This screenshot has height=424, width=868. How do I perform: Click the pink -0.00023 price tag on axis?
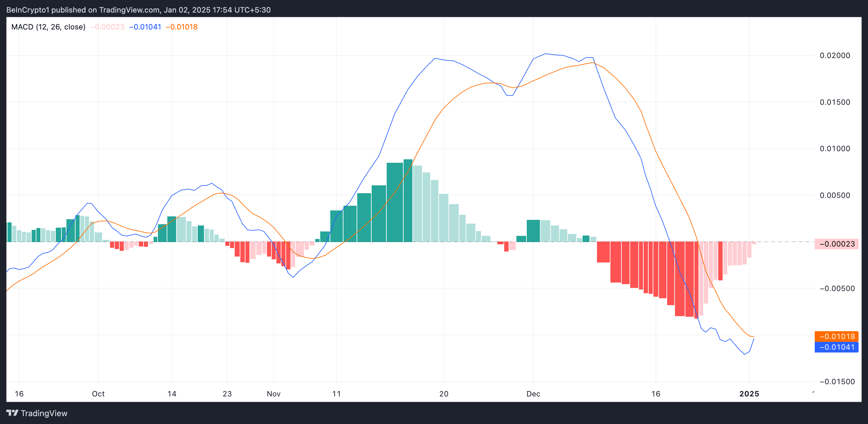point(836,244)
